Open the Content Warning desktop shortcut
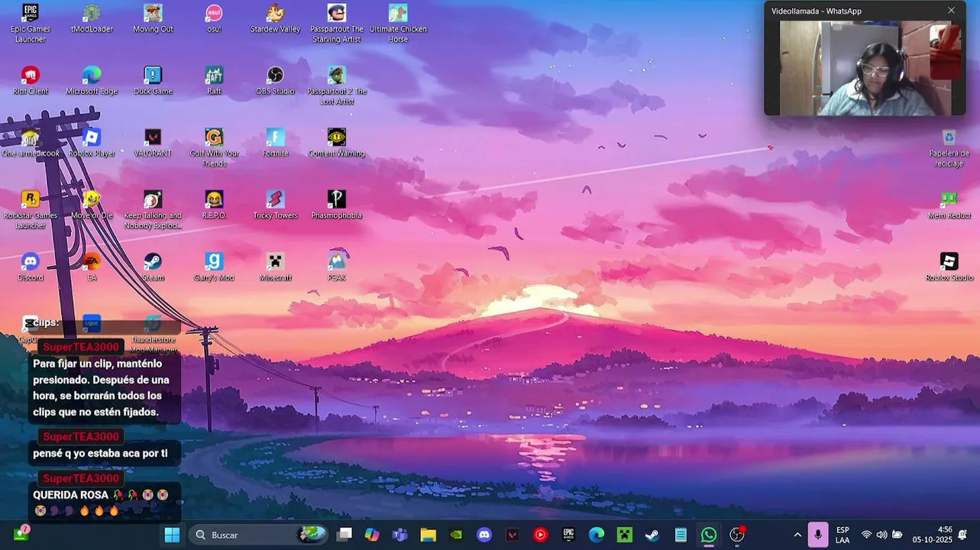Viewport: 980px width, 550px height. coord(337,144)
